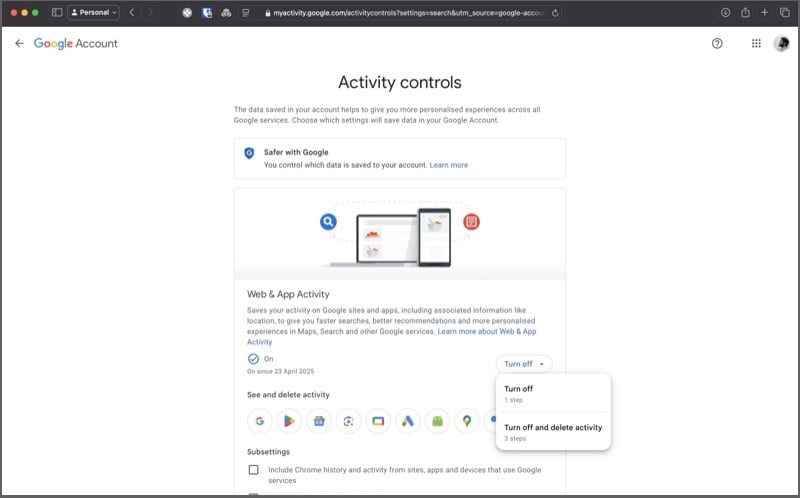Open the account profile picture
The image size is (800, 498).
click(x=781, y=44)
